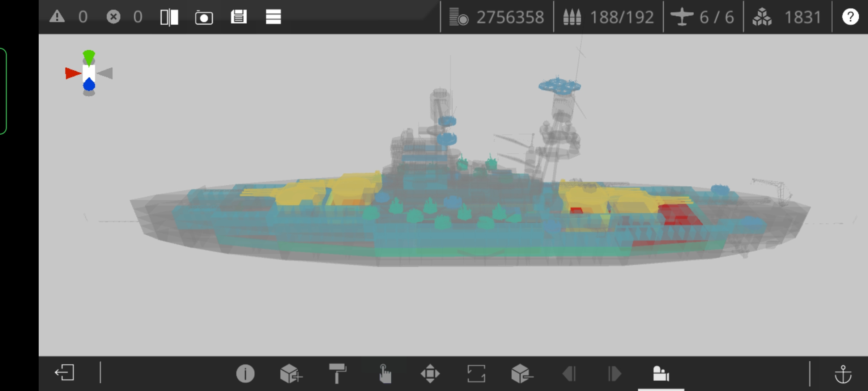Select the active camera view tab
Screen dimensions: 868x391
[x=661, y=374]
